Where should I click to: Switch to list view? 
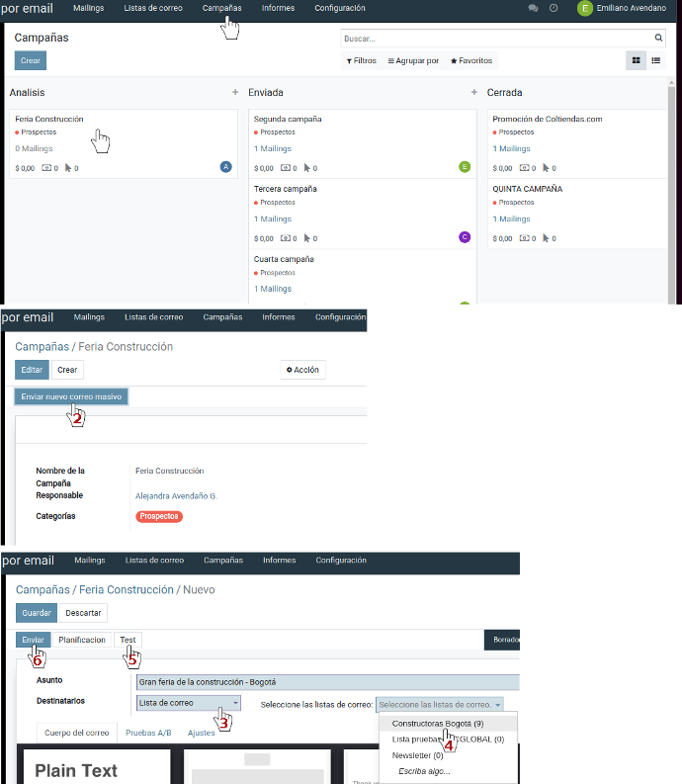click(655, 60)
